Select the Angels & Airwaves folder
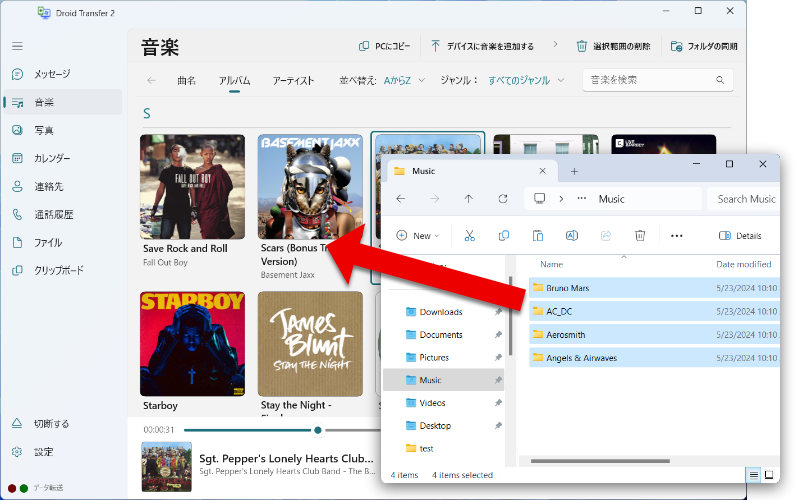The width and height of the screenshot is (800, 500). tap(654, 358)
